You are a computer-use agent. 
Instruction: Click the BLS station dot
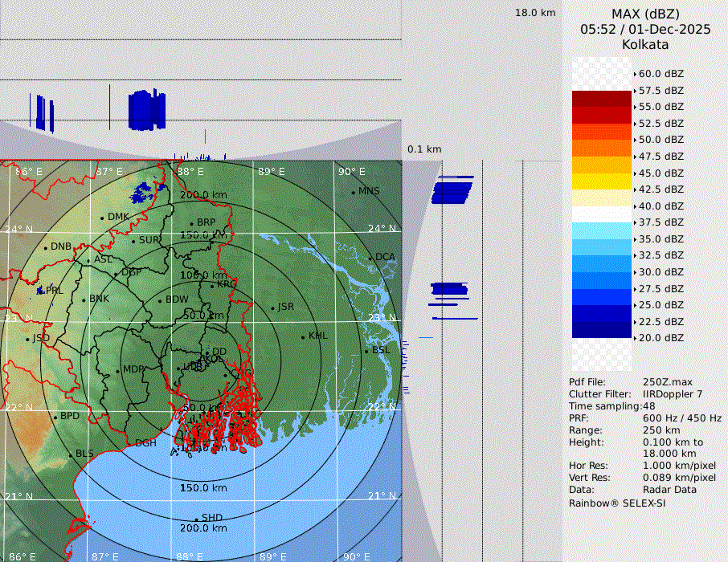tap(70, 454)
